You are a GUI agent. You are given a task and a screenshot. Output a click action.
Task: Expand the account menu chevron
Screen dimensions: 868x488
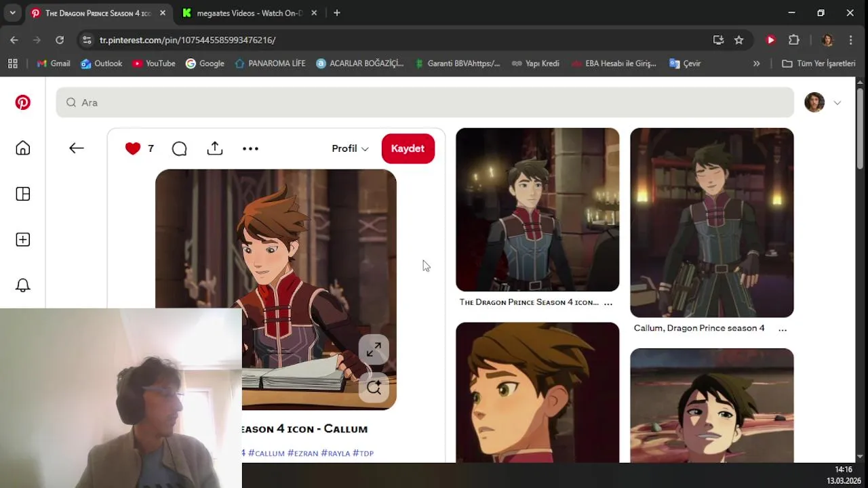pyautogui.click(x=837, y=103)
